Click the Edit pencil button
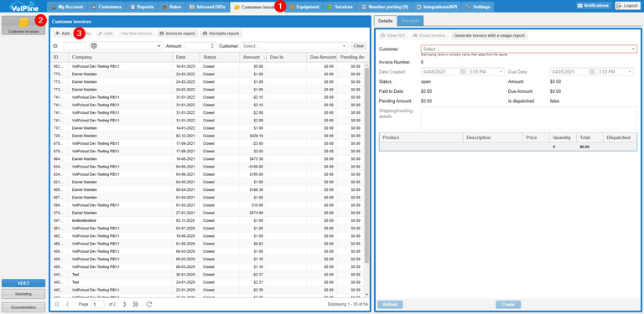Screen dimensions: 644x314 click(106, 33)
